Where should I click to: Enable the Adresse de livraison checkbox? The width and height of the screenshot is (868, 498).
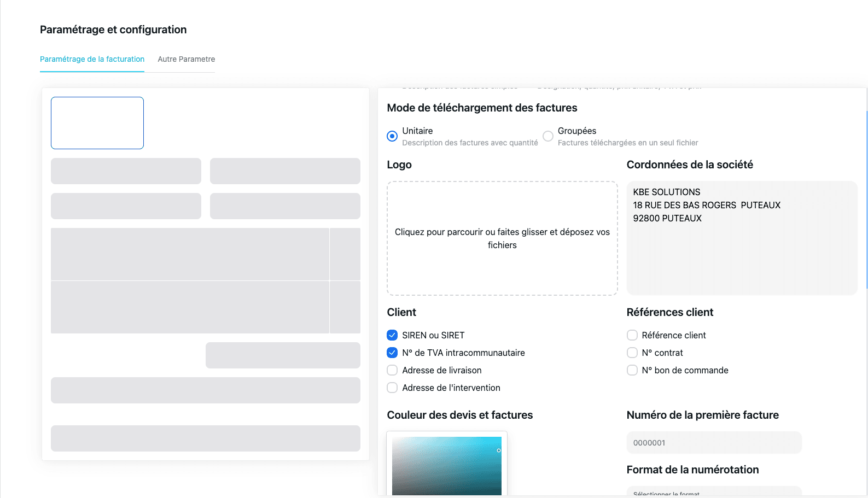tap(392, 370)
